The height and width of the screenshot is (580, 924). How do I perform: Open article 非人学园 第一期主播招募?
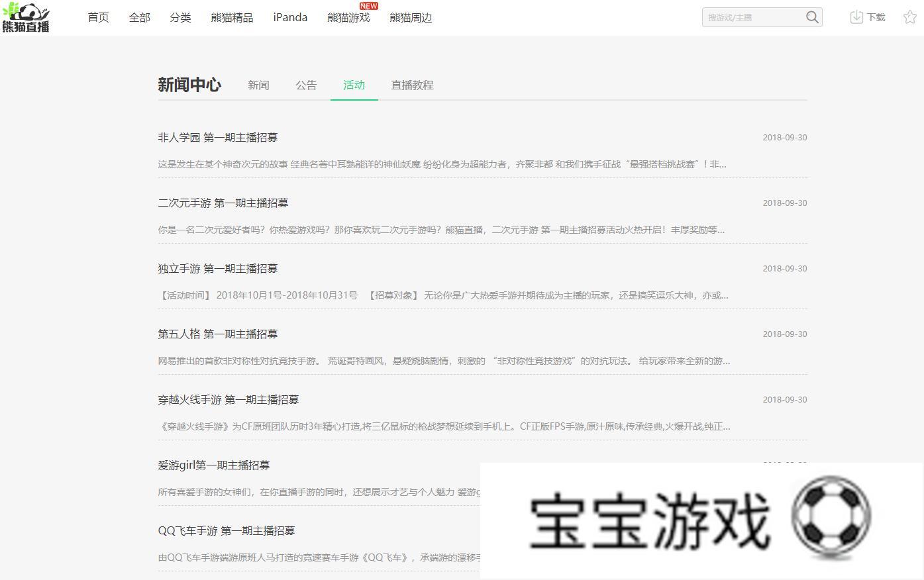[x=217, y=138]
